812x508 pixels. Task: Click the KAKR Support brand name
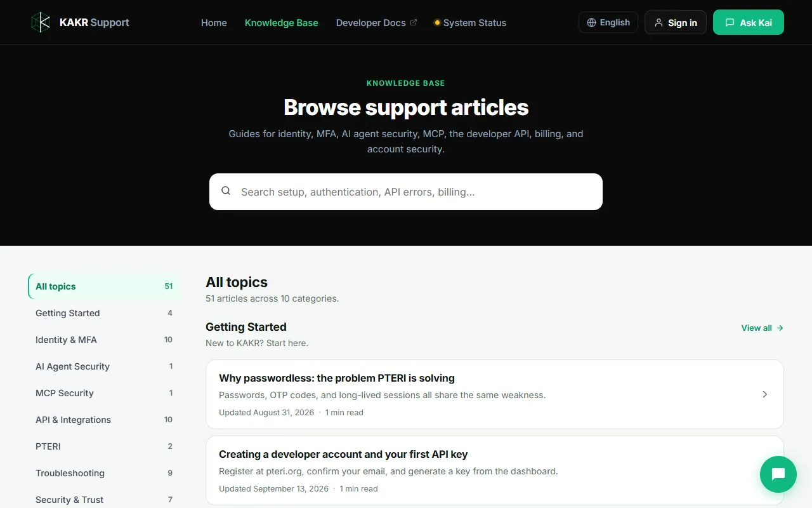click(x=95, y=22)
